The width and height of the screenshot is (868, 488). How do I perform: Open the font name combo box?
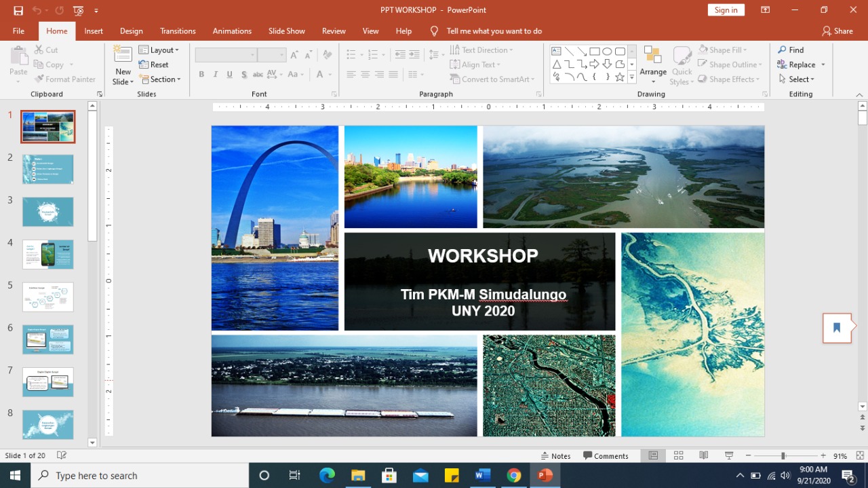226,55
